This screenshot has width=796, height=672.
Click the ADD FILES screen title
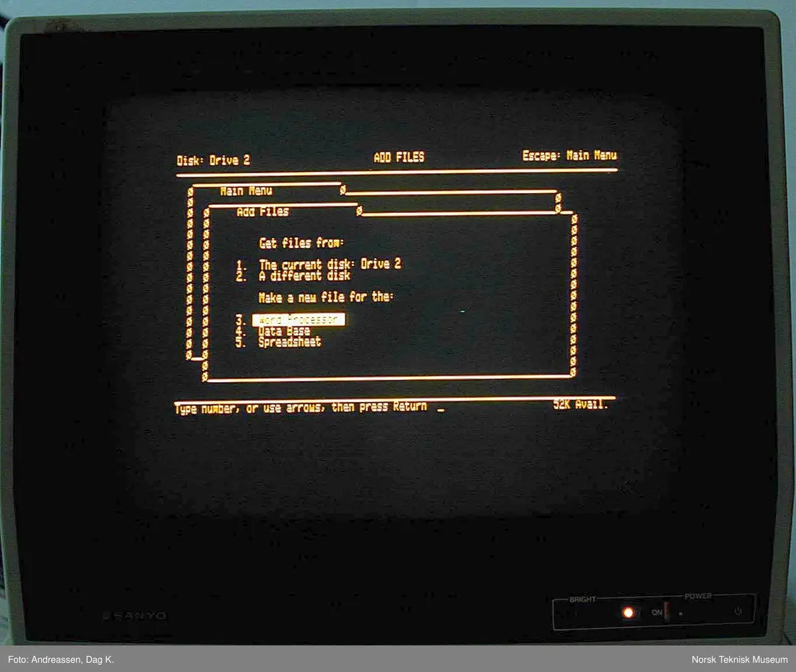399,157
